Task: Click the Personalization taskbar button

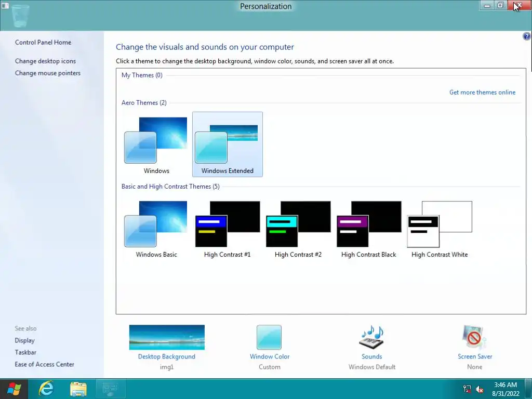Action: point(110,389)
